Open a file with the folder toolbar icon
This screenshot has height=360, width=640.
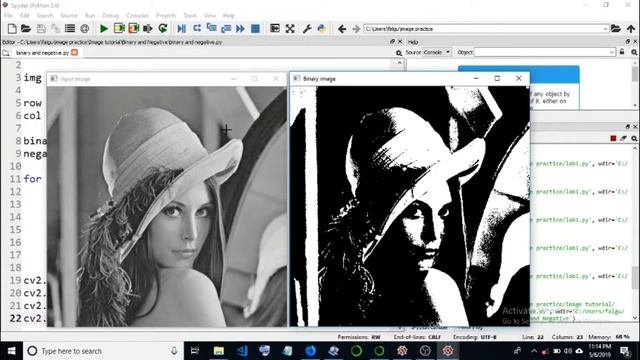[26, 29]
